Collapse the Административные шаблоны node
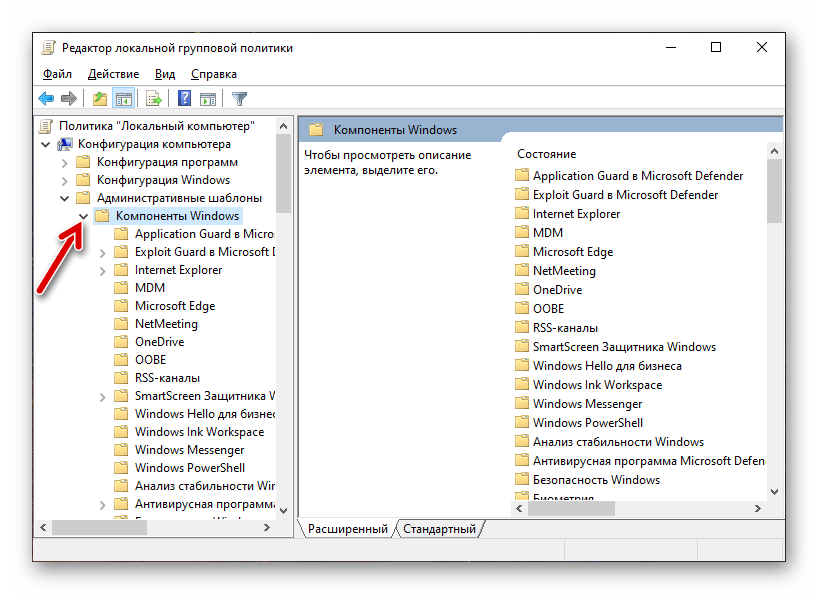818x594 pixels. tap(64, 199)
